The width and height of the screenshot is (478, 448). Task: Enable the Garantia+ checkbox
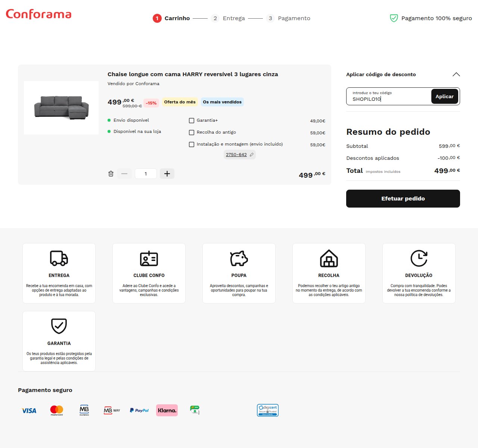pyautogui.click(x=192, y=121)
